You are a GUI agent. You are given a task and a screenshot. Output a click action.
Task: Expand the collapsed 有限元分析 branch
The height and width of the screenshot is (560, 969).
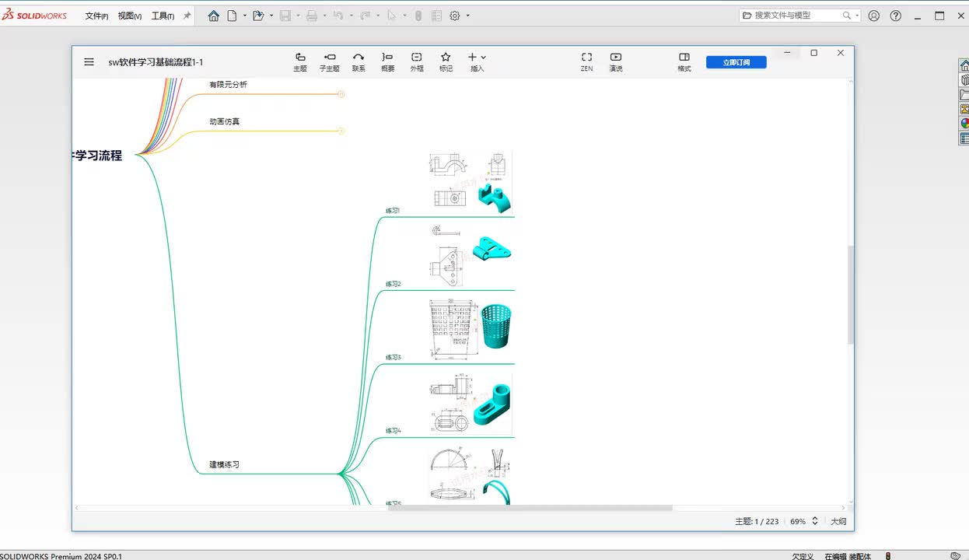341,94
